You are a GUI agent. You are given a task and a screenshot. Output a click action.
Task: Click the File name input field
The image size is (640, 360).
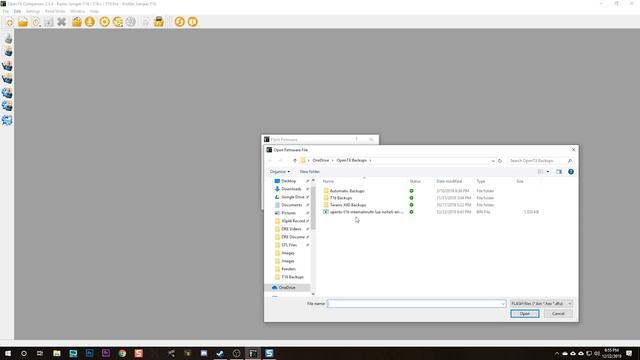(x=417, y=304)
